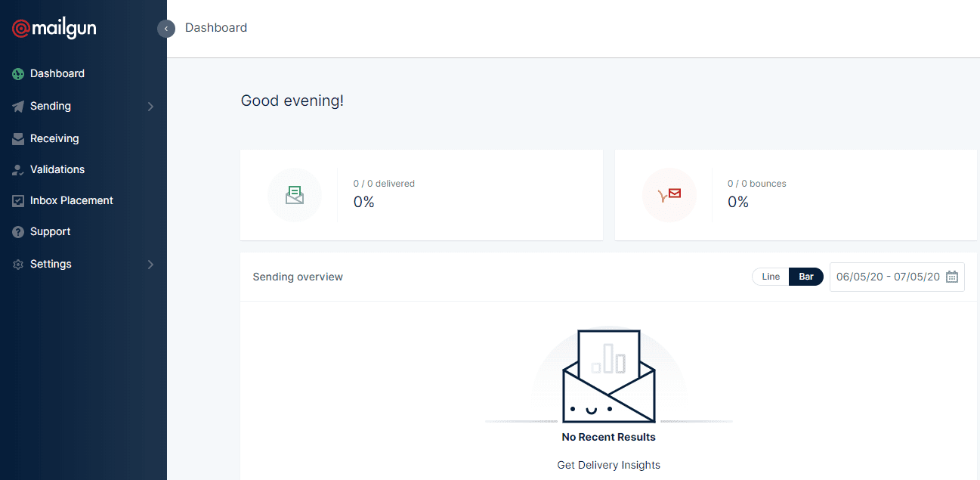Click the Receiving inbox icon
The height and width of the screenshot is (480, 980).
[17, 138]
